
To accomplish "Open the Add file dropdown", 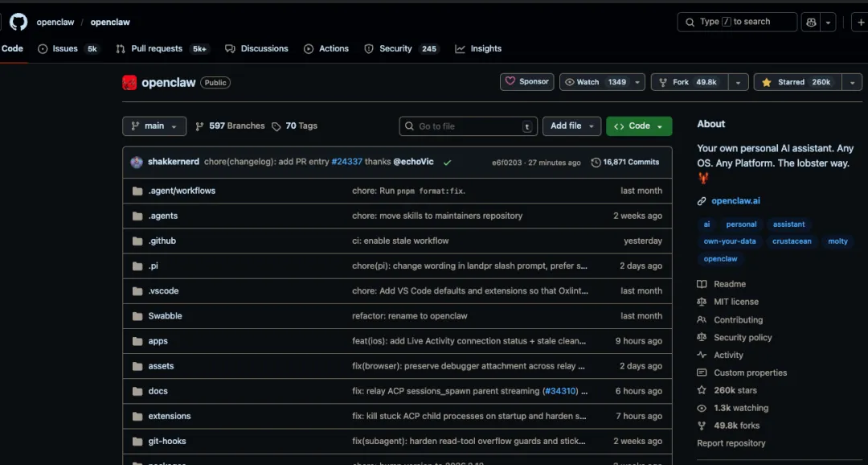I will click(x=572, y=126).
